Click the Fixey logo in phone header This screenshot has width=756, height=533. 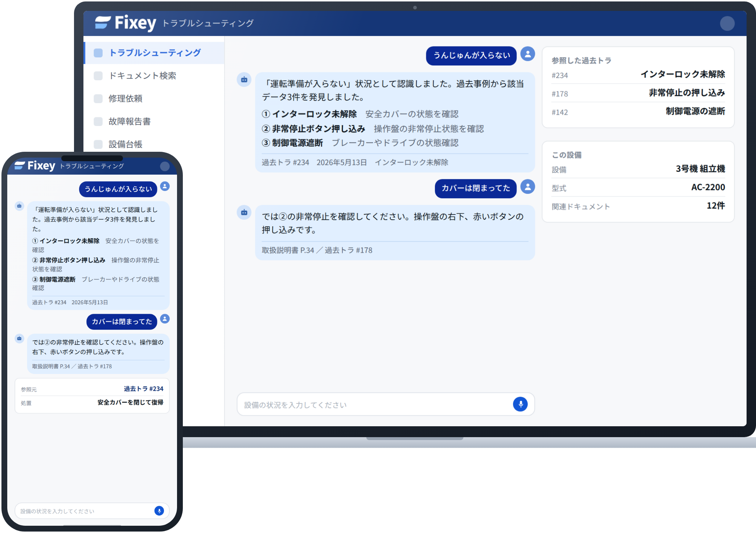35,166
